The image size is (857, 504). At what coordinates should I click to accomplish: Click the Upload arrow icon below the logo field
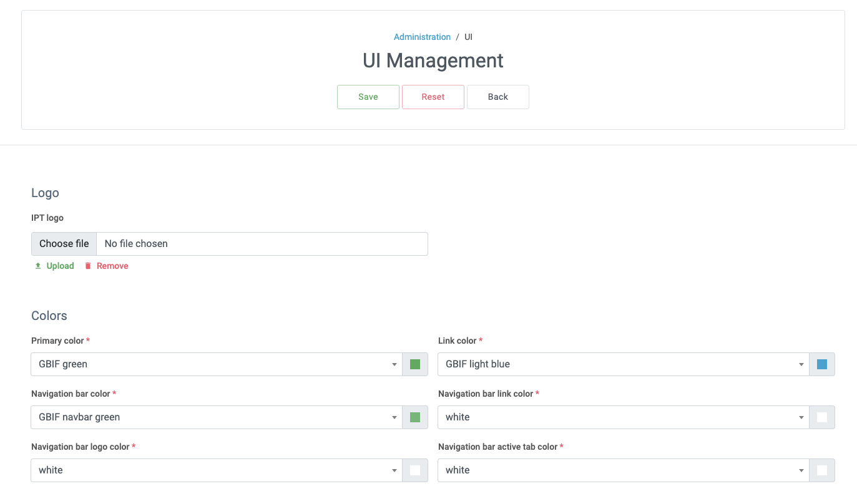[37, 266]
